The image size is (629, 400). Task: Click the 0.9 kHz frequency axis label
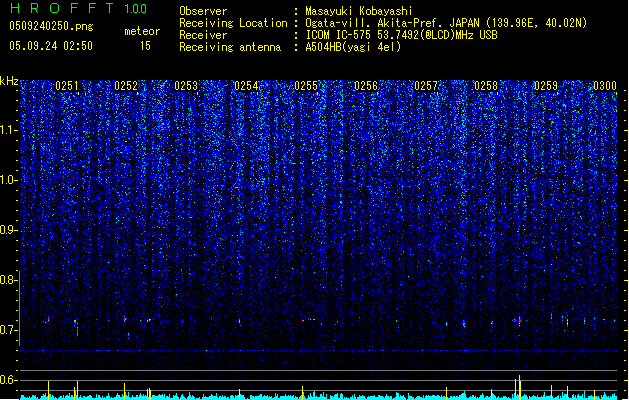click(x=9, y=230)
